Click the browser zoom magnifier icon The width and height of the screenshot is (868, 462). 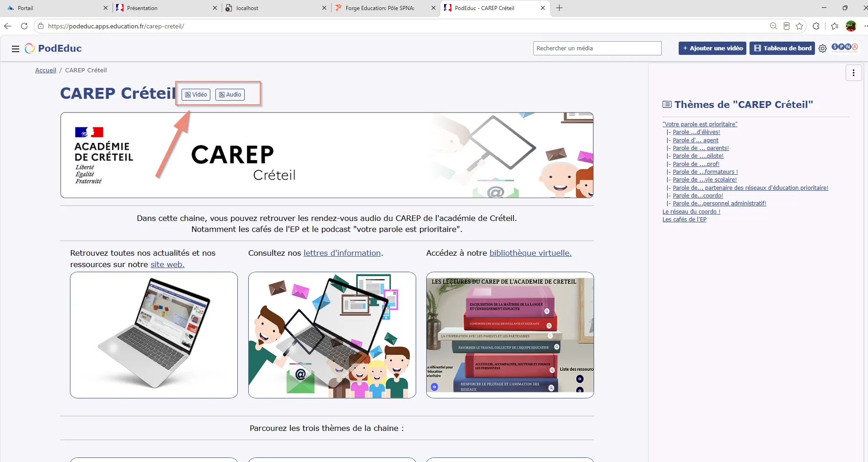click(773, 26)
